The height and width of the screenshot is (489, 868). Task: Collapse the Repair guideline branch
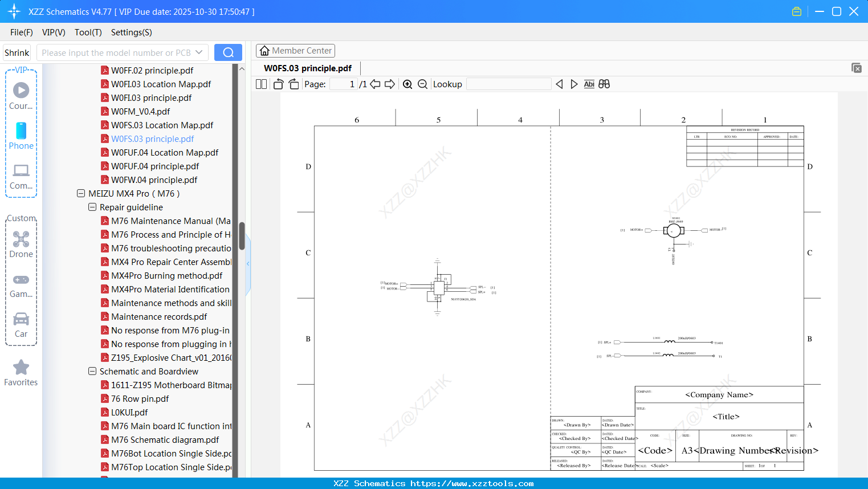pyautogui.click(x=92, y=207)
